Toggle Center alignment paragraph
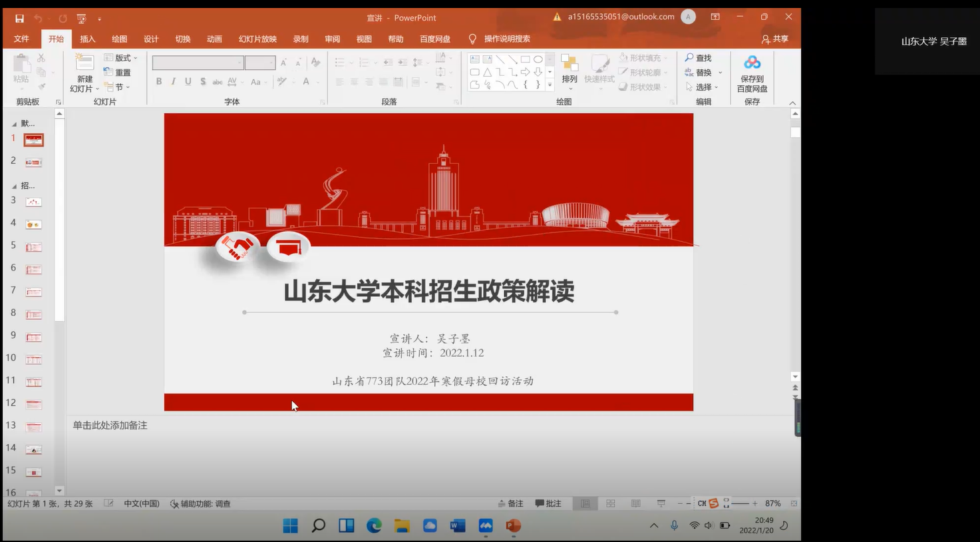This screenshot has height=542, width=980. pos(354,82)
